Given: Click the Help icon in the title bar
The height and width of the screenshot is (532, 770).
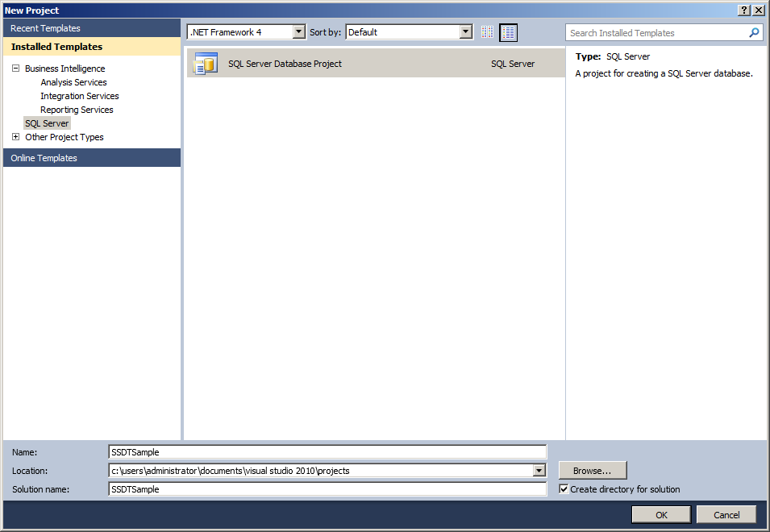Looking at the screenshot, I should (x=743, y=10).
